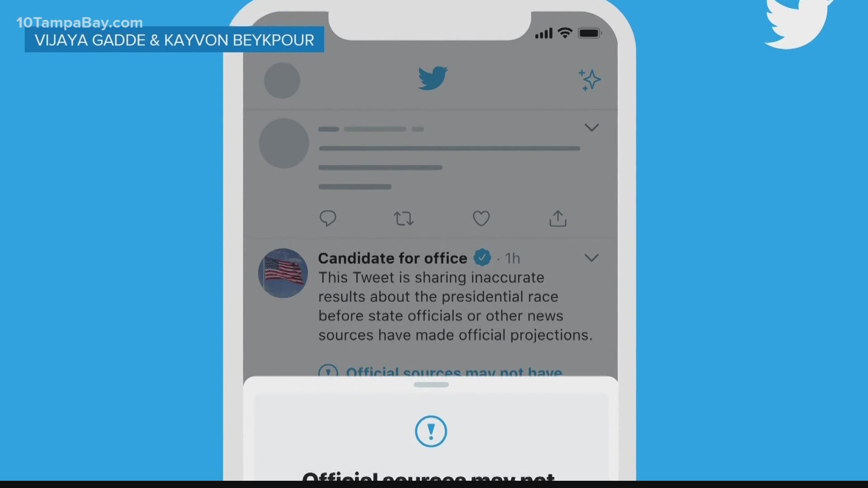Click the like/heart icon on tweet
The image size is (868, 488).
481,219
